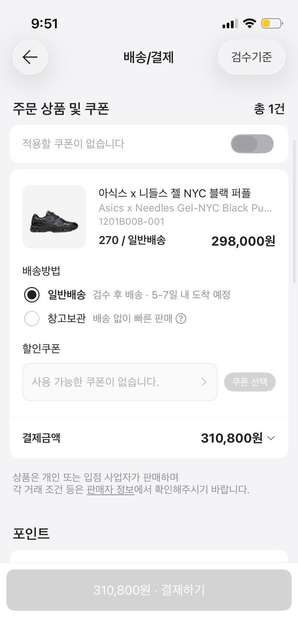The width and height of the screenshot is (298, 644).
Task: Select the 일반배송 delivery radio button
Action: 31,295
